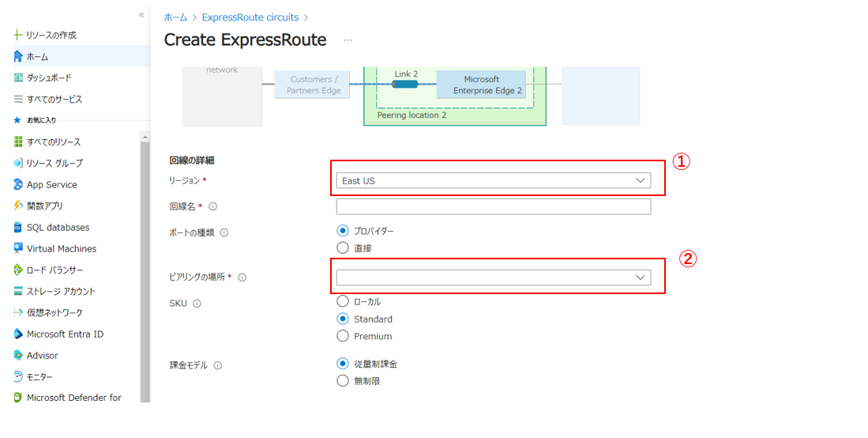This screenshot has height=438, width=868.
Task: Click the ExpressRoute circuits breadcrumb link
Action: coord(250,17)
